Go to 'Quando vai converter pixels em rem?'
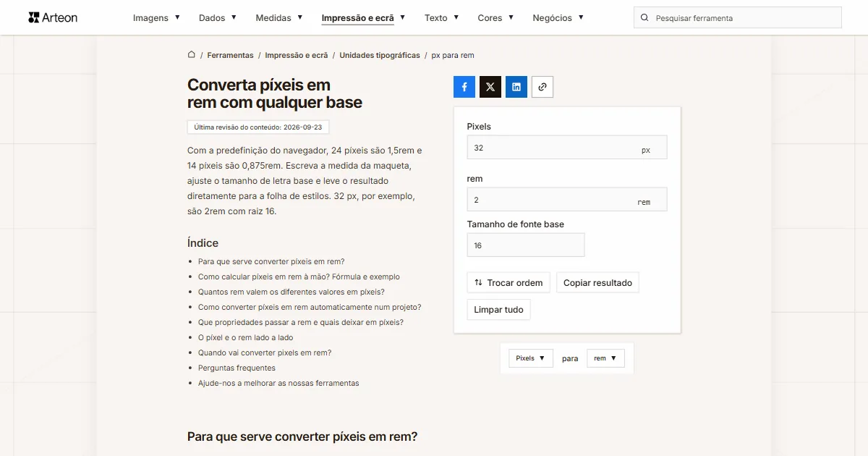 [265, 352]
